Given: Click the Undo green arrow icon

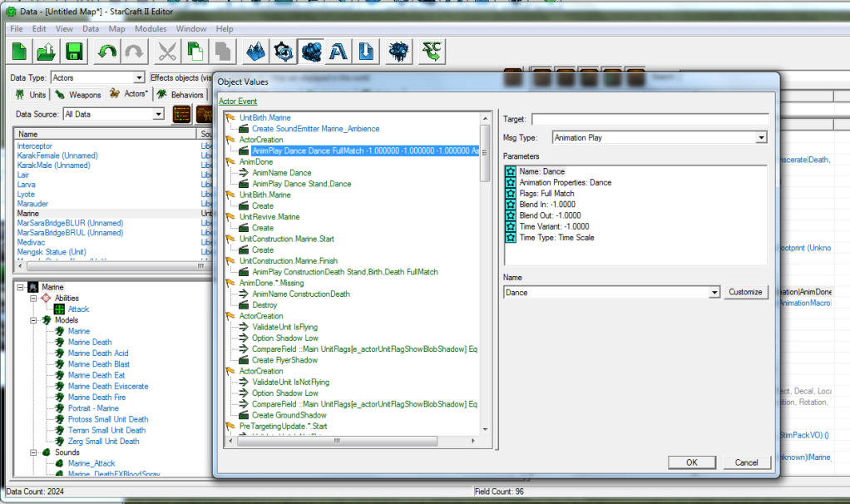Looking at the screenshot, I should tap(106, 52).
